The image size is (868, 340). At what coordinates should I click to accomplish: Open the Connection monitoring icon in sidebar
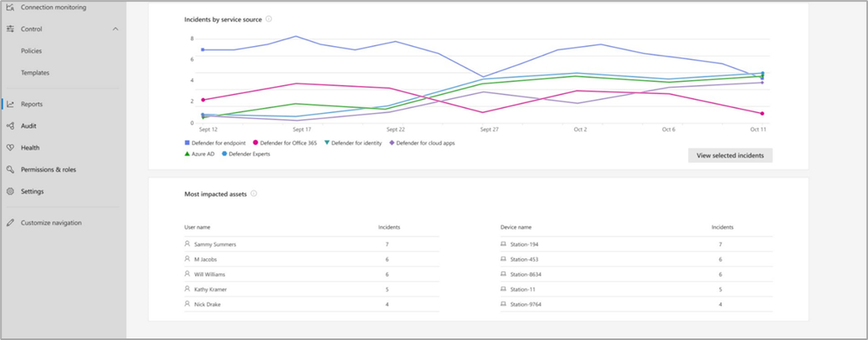10,8
